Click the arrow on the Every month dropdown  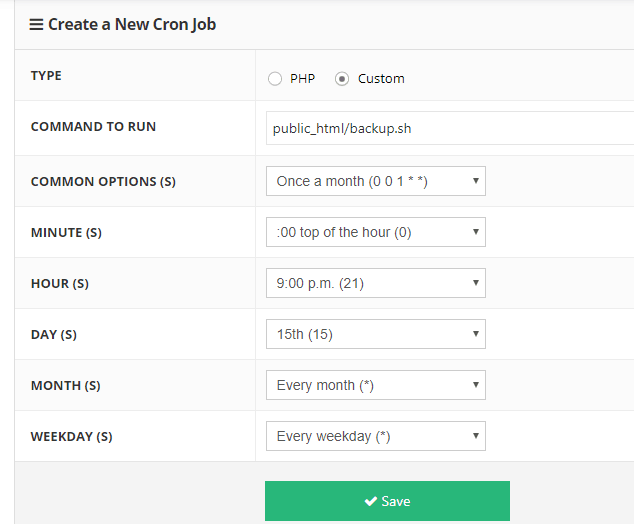pos(475,385)
